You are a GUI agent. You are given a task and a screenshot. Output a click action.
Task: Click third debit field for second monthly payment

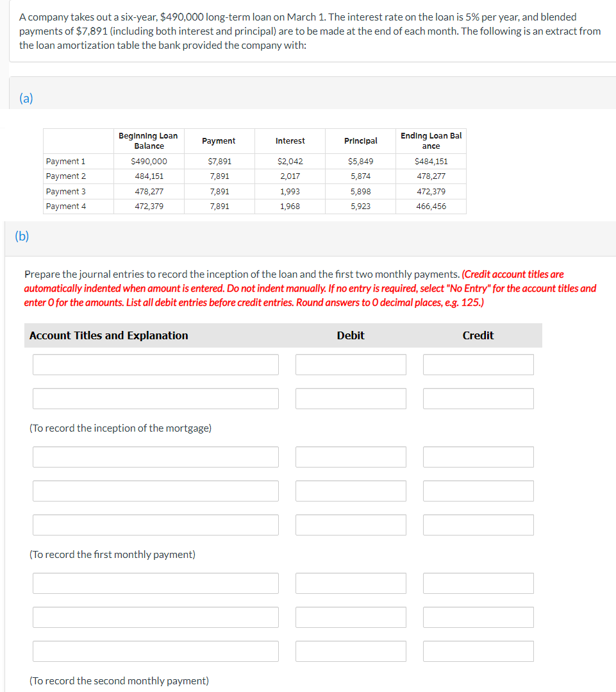[x=351, y=651]
